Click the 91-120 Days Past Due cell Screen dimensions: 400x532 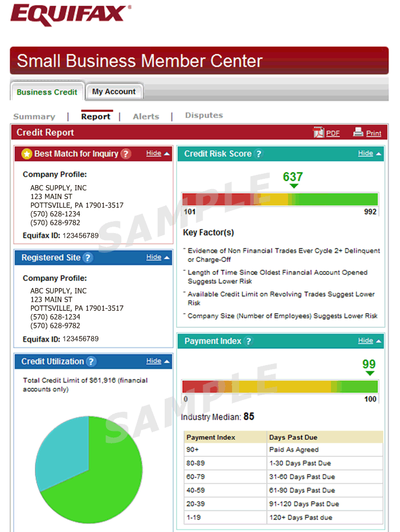point(324,504)
